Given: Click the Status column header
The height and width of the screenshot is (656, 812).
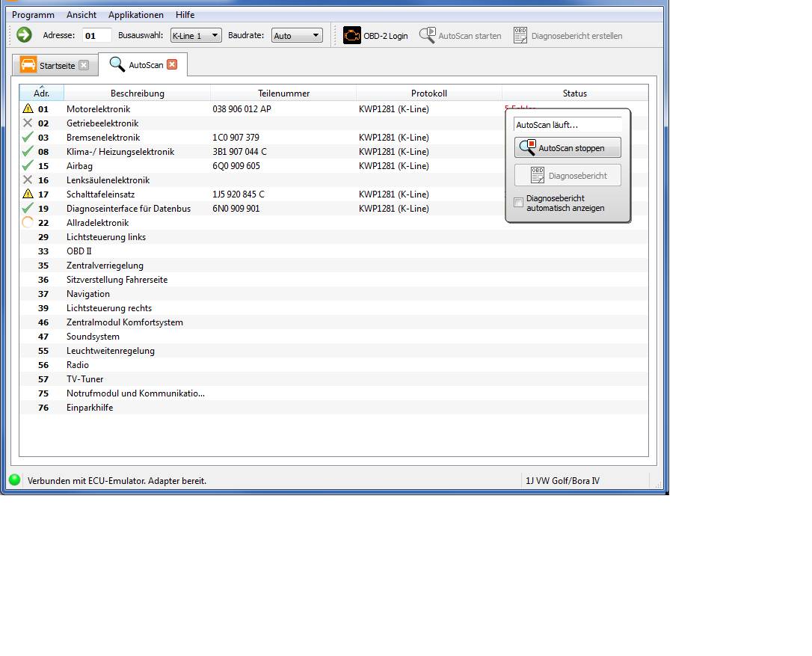Looking at the screenshot, I should [574, 94].
